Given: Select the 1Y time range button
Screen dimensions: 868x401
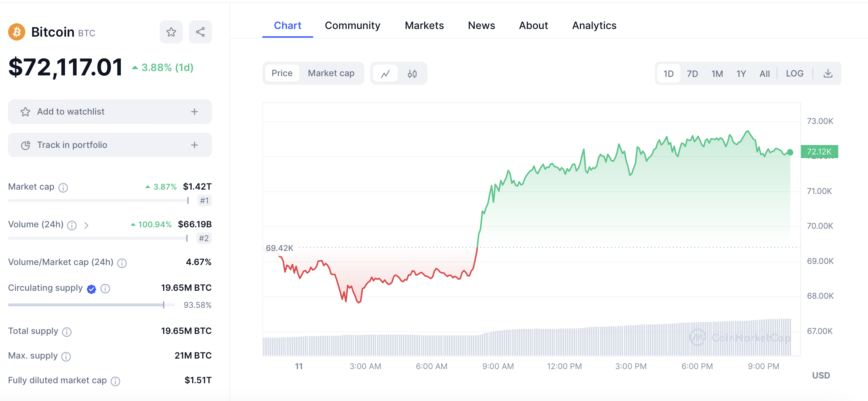Looking at the screenshot, I should pyautogui.click(x=741, y=74).
